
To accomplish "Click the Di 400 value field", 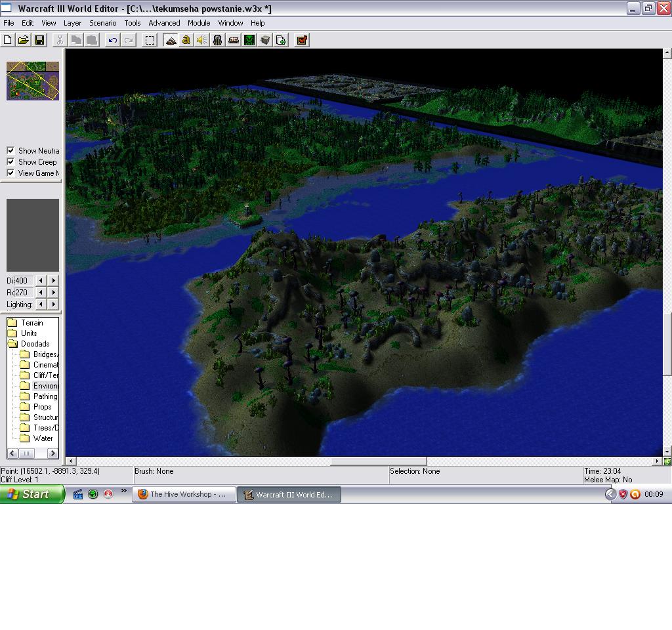I will tap(23, 280).
